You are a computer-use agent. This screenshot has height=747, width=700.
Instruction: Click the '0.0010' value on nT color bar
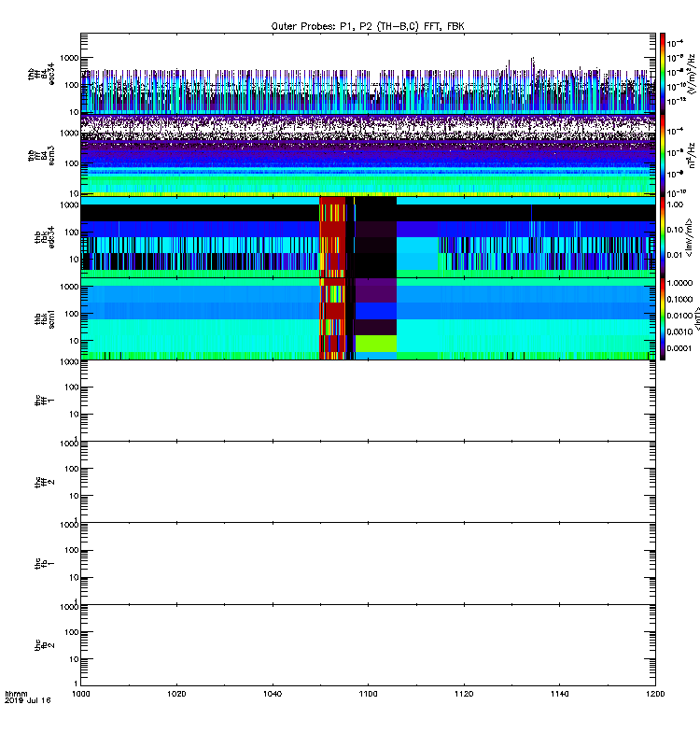click(679, 331)
